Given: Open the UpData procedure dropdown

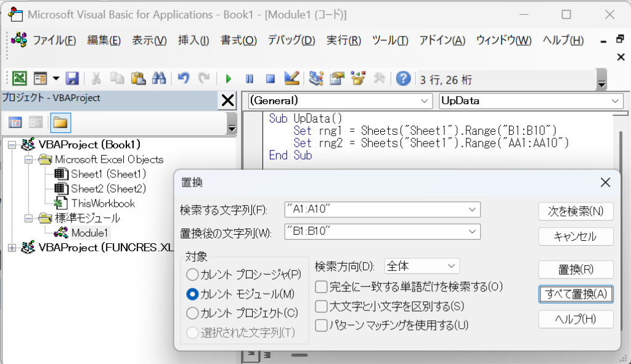Looking at the screenshot, I should pyautogui.click(x=615, y=101).
